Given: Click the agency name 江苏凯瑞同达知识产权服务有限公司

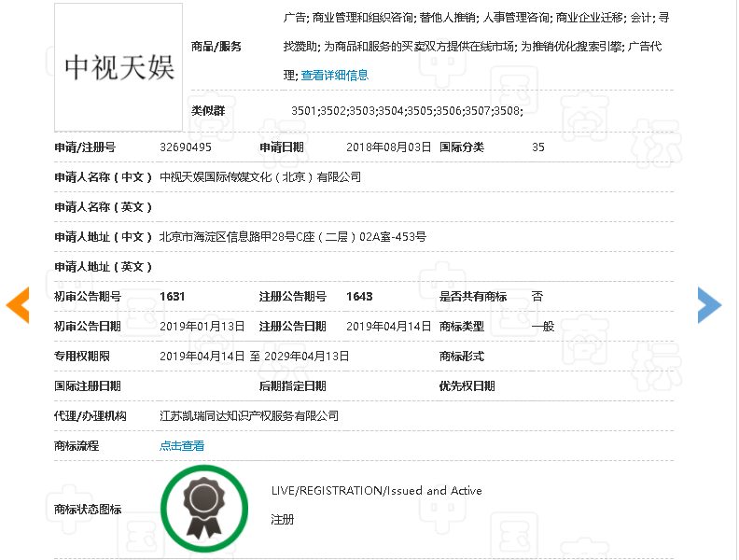Looking at the screenshot, I should (x=249, y=416).
